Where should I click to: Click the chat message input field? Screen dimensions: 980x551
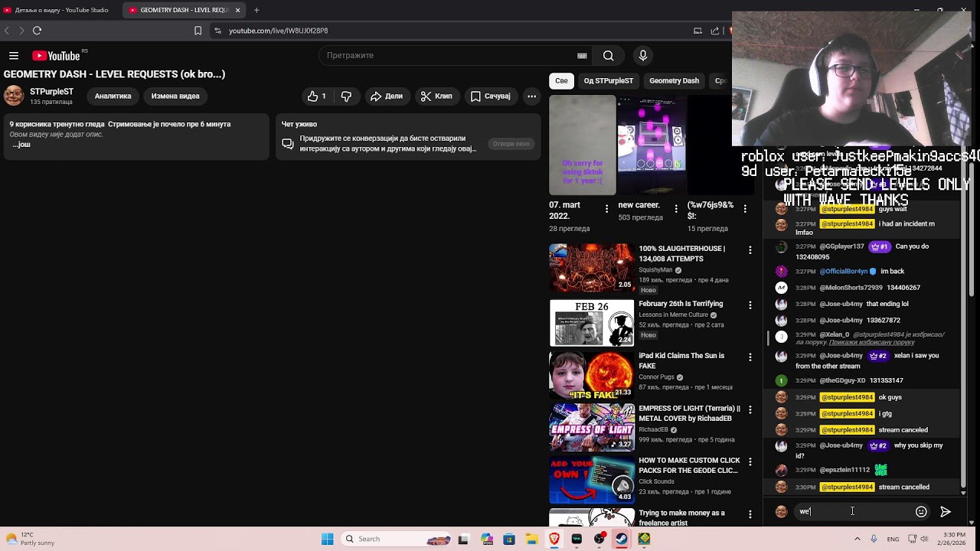coord(852,512)
